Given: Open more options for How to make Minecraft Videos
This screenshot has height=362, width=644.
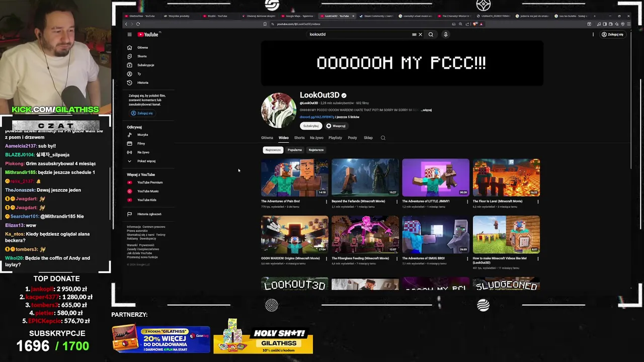Looking at the screenshot, I should (538, 259).
